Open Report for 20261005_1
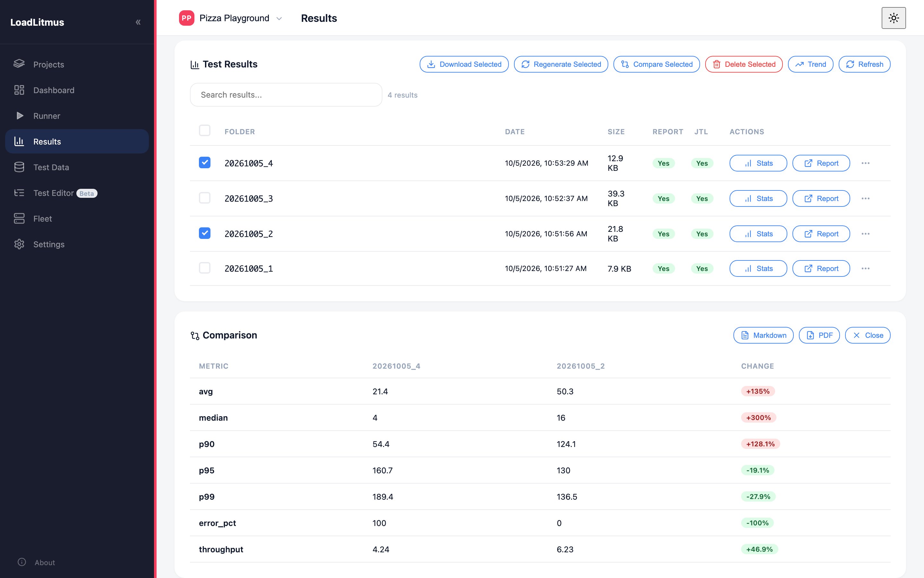924x578 pixels. (821, 268)
